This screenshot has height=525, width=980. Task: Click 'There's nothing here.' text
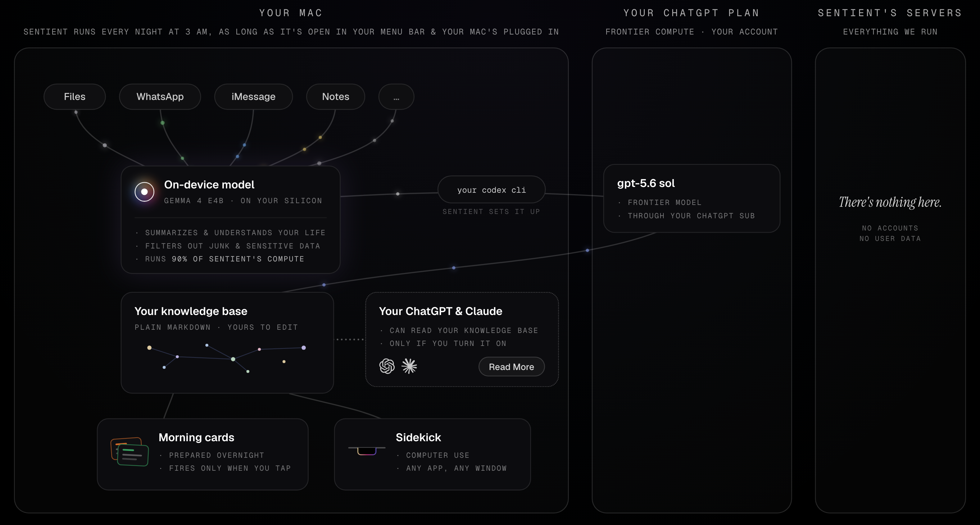tap(890, 202)
